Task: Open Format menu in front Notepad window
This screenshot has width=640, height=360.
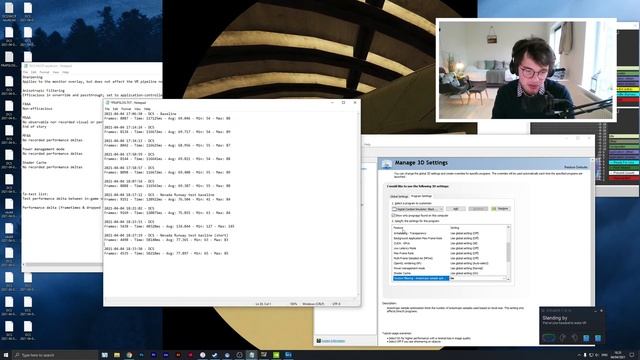Action: pos(126,109)
